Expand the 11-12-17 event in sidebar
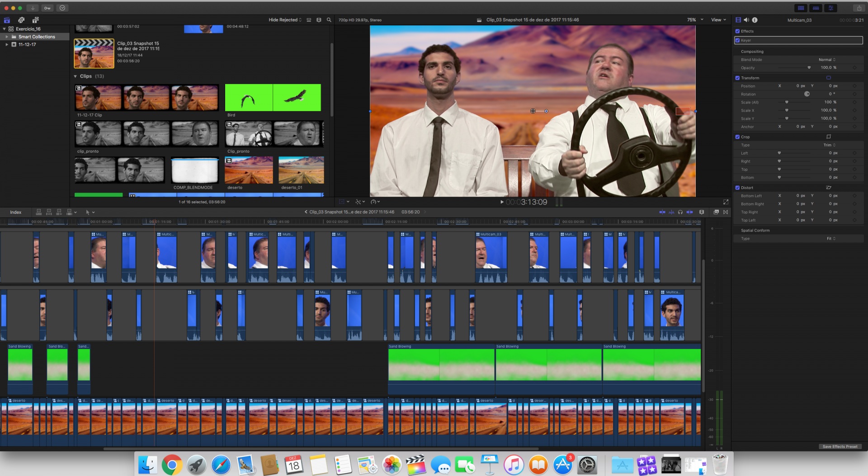 [7, 44]
